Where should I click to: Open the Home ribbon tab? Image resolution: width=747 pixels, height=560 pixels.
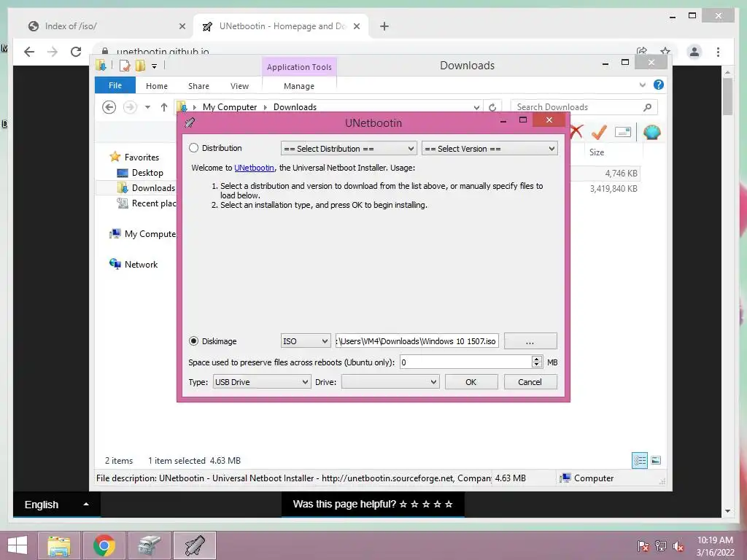coord(157,86)
